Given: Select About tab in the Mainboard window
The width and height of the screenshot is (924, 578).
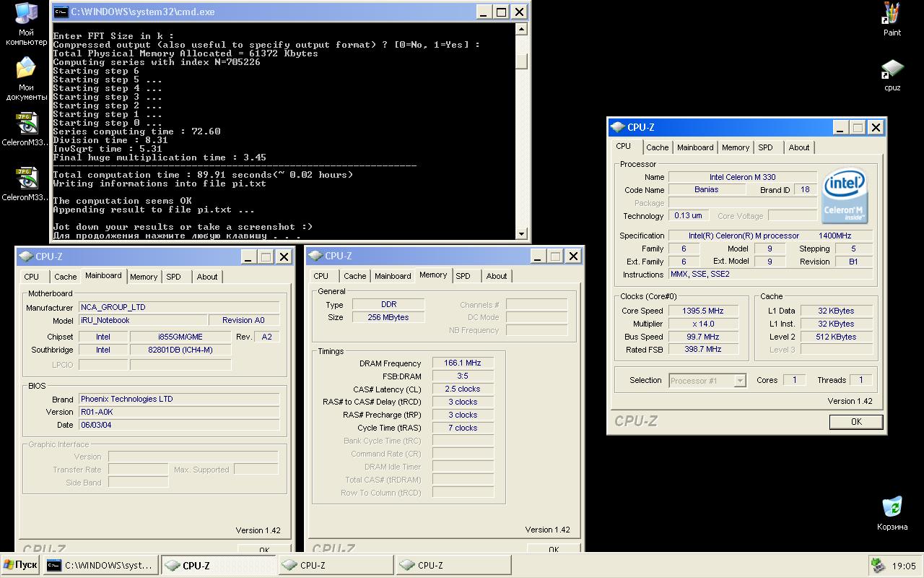Looking at the screenshot, I should click(x=207, y=277).
